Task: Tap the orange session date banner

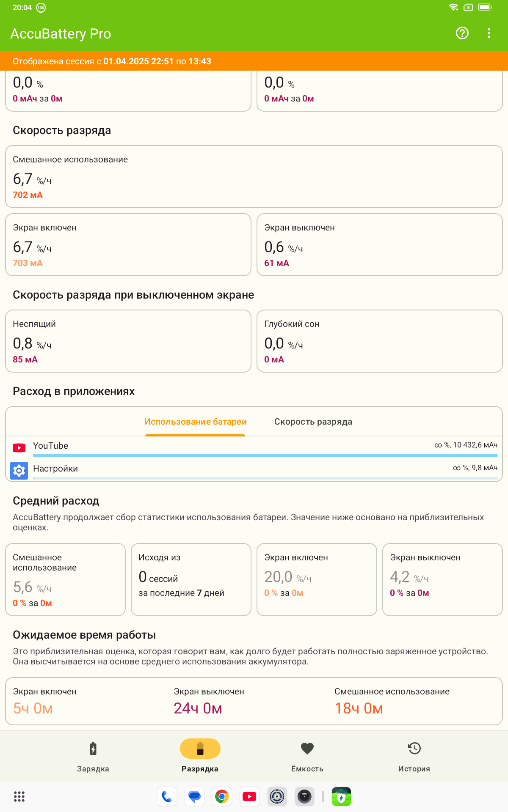Action: [254, 61]
